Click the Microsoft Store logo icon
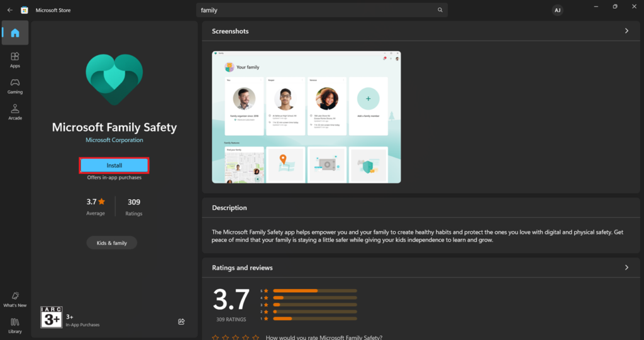The width and height of the screenshot is (644, 340). [25, 10]
